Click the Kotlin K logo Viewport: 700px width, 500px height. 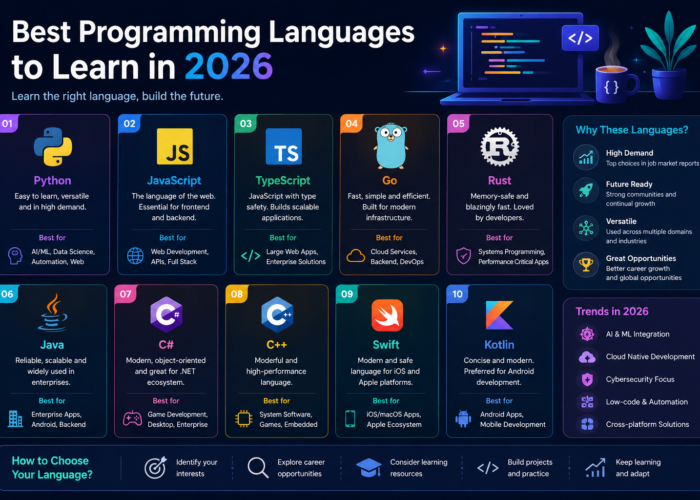click(499, 315)
